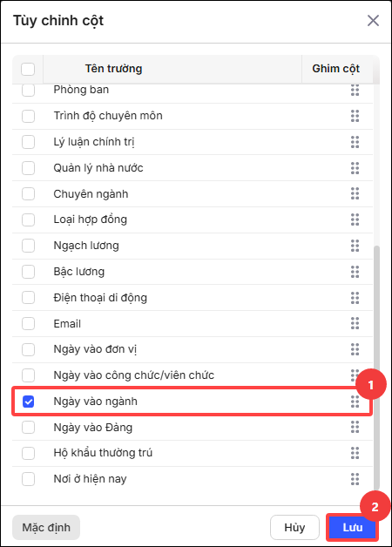Click the drag handle for Loại hợp đồng
Viewport: 392px width, 547px height.
tap(355, 219)
